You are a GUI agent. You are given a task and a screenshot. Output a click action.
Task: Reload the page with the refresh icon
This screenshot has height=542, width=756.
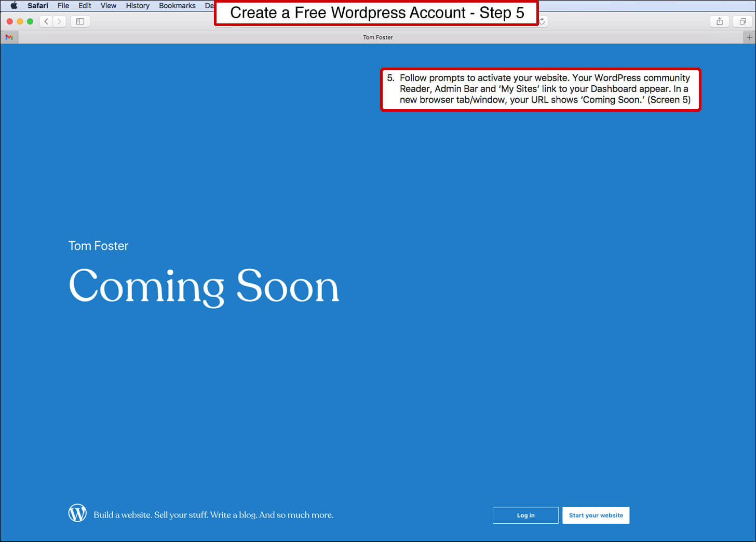tap(542, 21)
